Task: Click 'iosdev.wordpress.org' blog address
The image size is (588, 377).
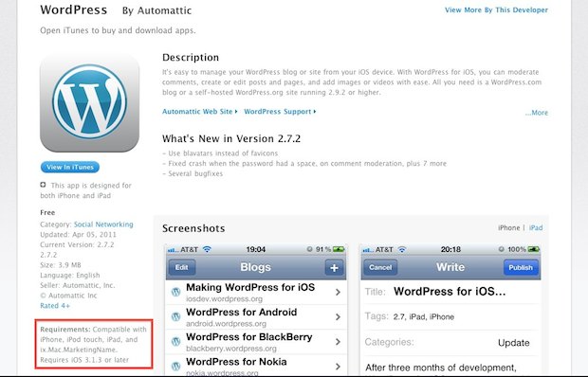Action: coord(224,298)
